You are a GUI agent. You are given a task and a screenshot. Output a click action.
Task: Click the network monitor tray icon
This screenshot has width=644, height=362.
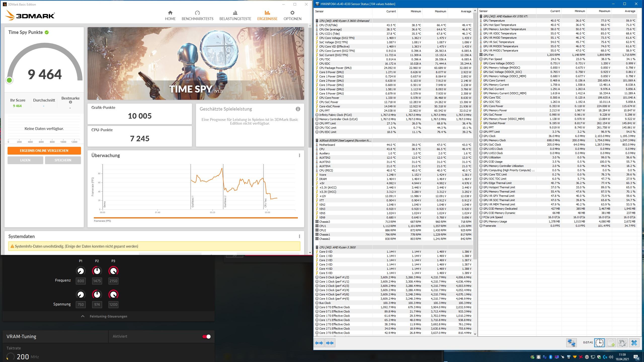(x=593, y=357)
